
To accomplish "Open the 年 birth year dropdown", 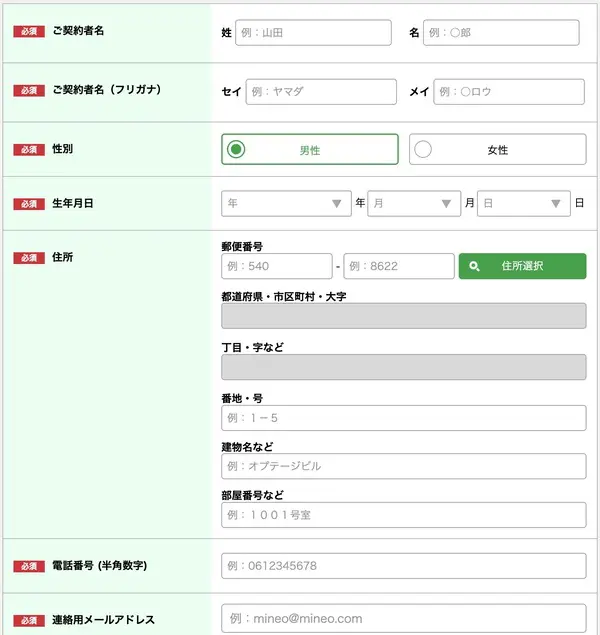I will pos(286,204).
